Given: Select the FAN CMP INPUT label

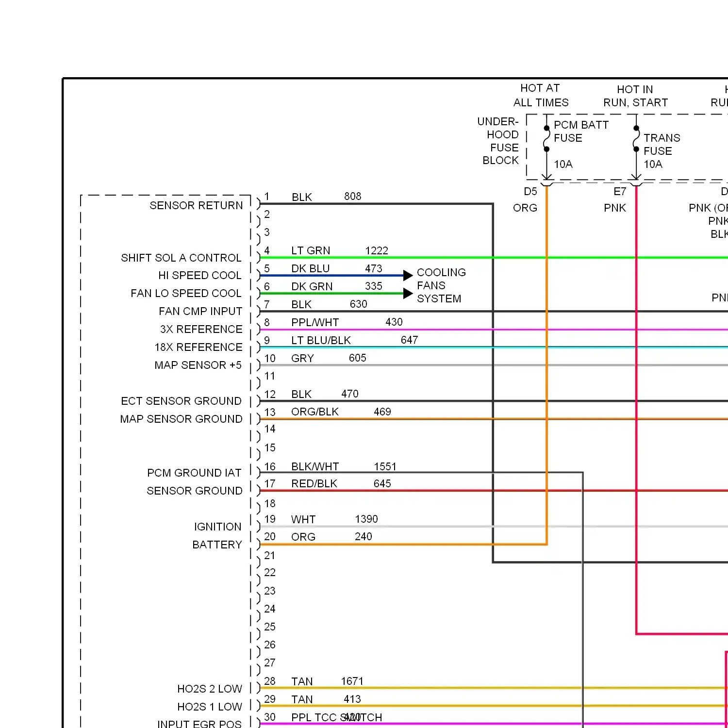Looking at the screenshot, I should coord(200,311).
